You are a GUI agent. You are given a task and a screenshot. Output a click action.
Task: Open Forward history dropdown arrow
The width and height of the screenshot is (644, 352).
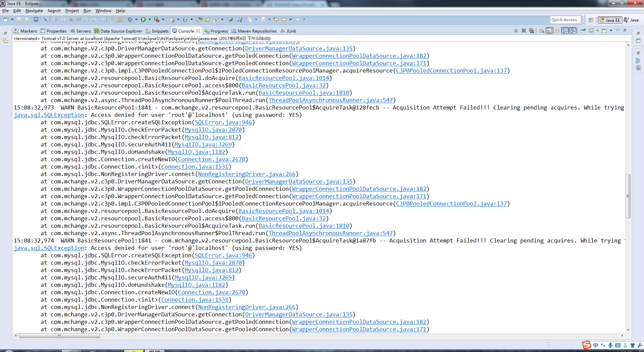(x=304, y=19)
